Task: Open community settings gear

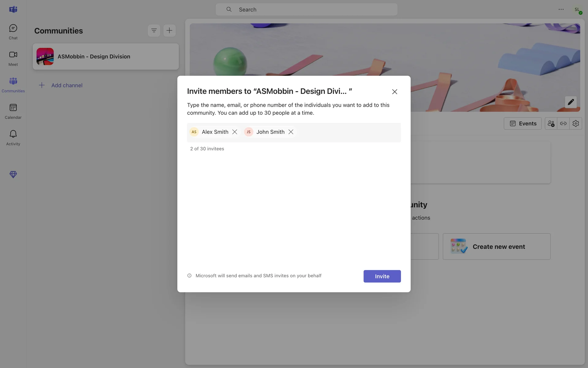Action: pos(576,124)
